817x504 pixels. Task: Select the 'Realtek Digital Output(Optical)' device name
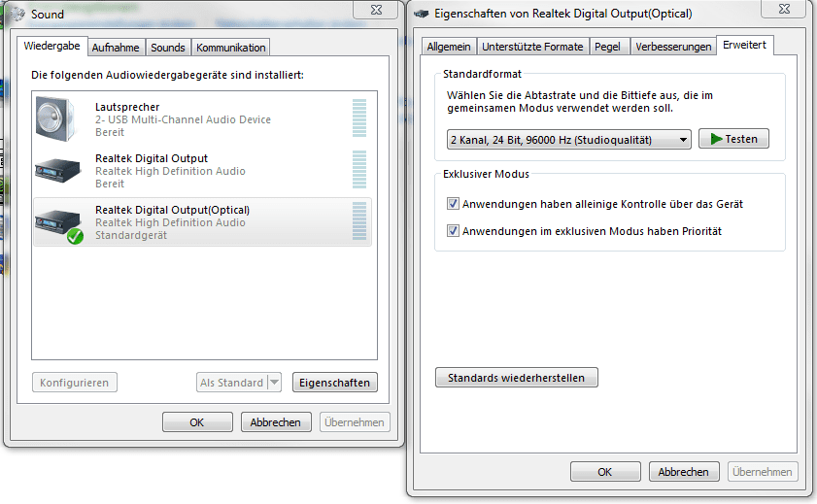pyautogui.click(x=173, y=210)
